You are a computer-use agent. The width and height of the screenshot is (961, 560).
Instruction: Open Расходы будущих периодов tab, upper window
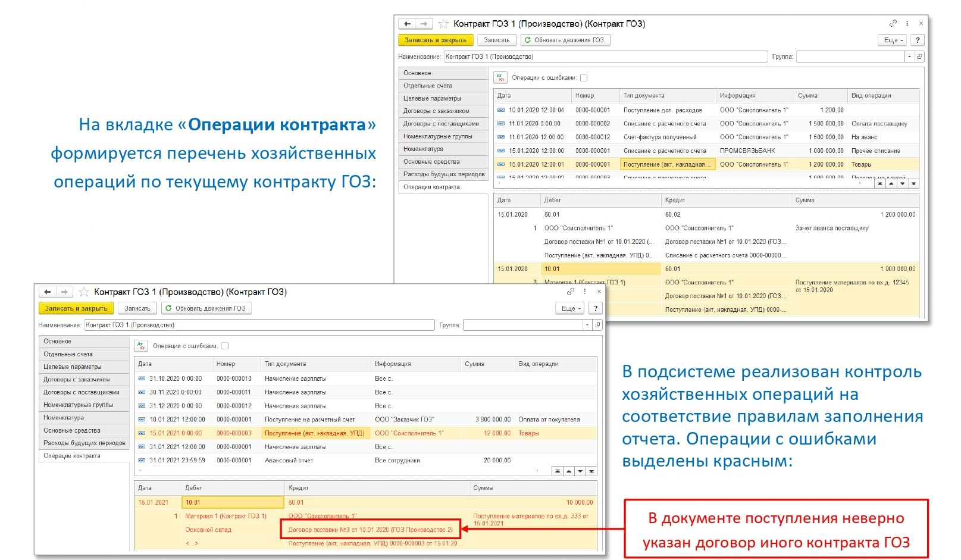(443, 174)
